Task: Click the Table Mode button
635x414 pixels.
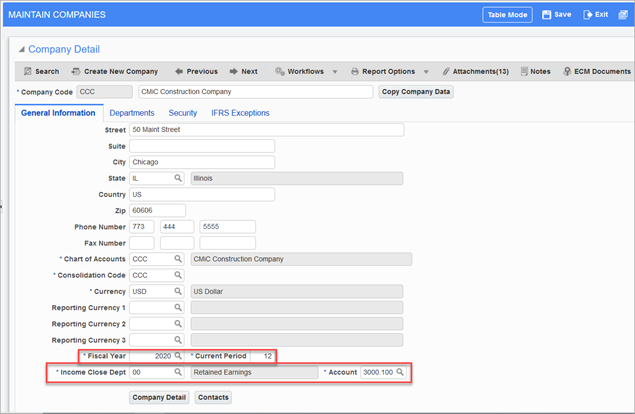Action: (x=507, y=15)
